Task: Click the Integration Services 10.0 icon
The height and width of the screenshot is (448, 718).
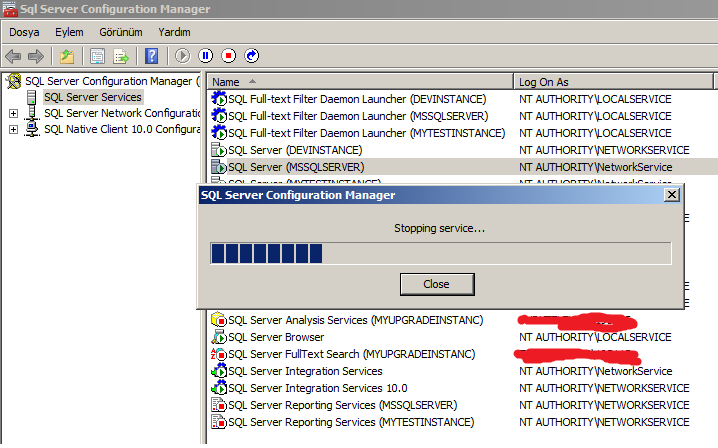Action: pos(219,388)
